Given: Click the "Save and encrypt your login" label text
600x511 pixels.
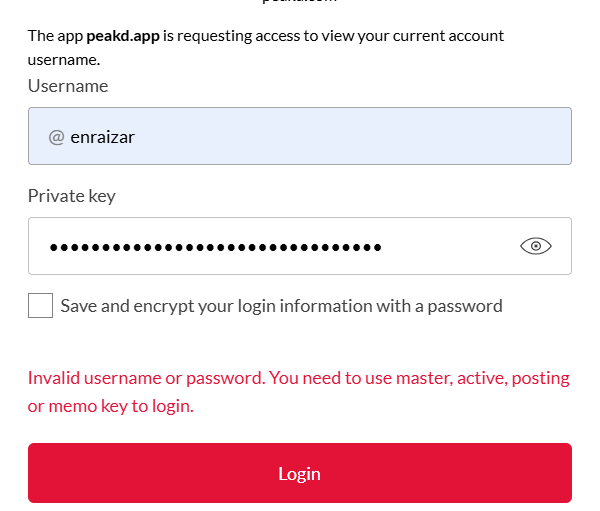Looking at the screenshot, I should click(x=200, y=306).
